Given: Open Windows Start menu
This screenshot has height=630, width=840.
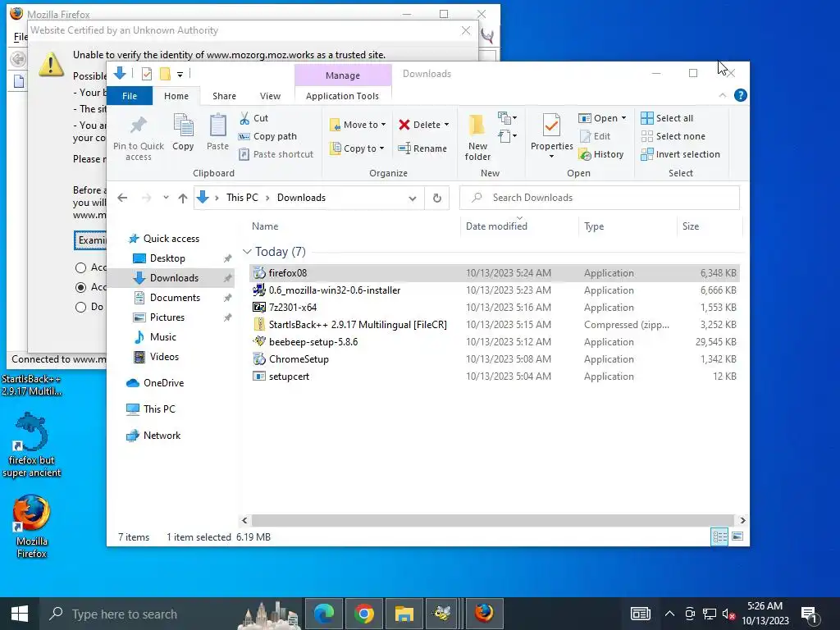Looking at the screenshot, I should tap(20, 614).
